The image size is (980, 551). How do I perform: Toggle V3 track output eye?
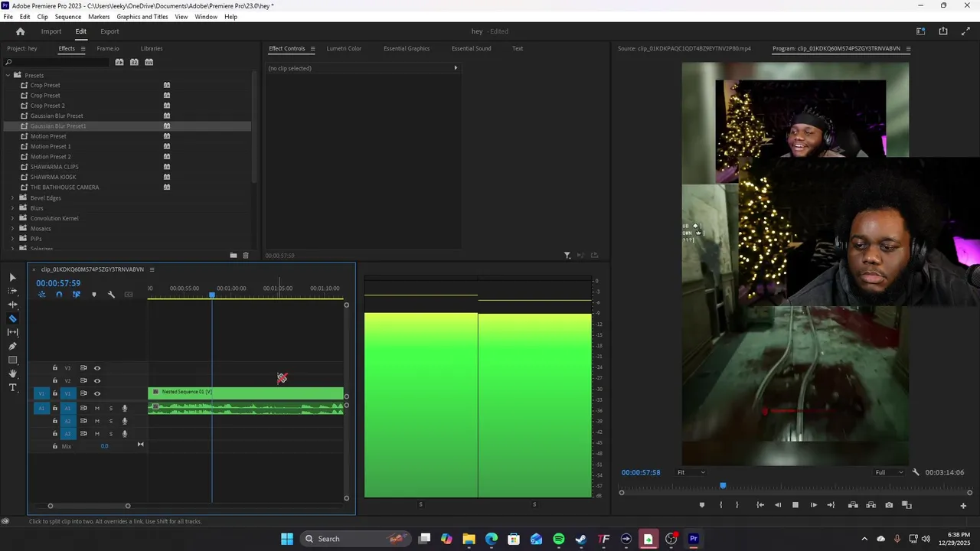coord(97,368)
